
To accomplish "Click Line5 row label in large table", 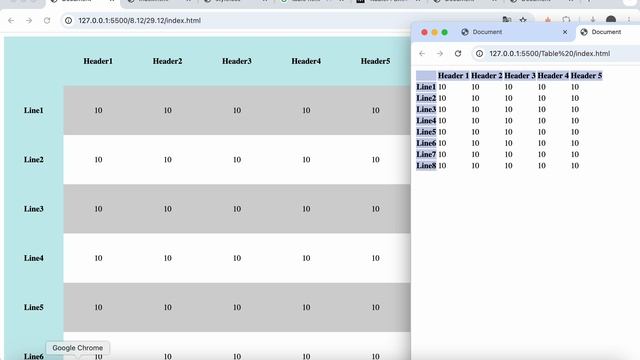I will 33,307.
